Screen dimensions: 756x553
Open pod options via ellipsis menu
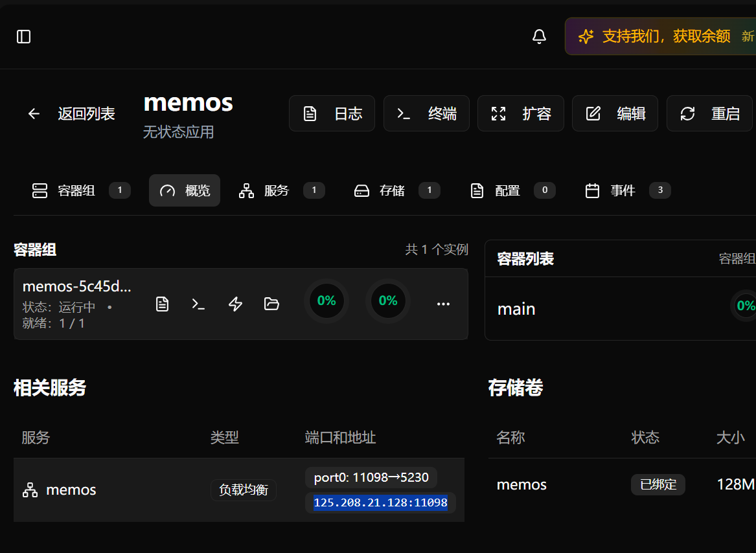pos(443,304)
